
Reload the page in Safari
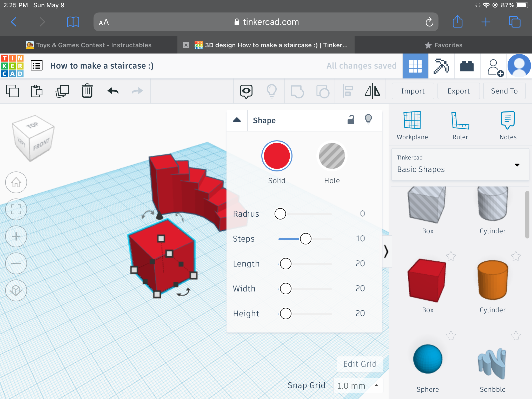(x=429, y=22)
